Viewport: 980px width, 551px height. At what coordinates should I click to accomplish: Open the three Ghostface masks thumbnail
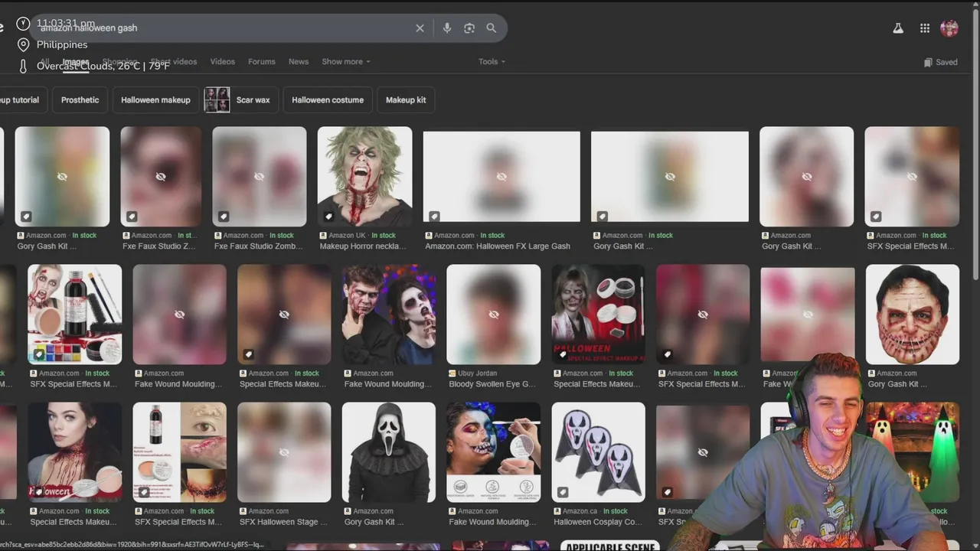pyautogui.click(x=599, y=452)
